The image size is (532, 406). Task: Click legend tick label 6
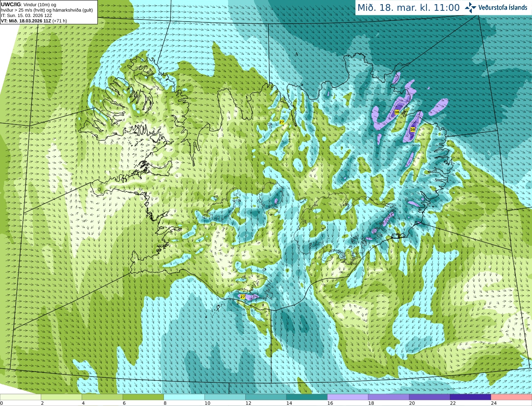tap(124, 403)
